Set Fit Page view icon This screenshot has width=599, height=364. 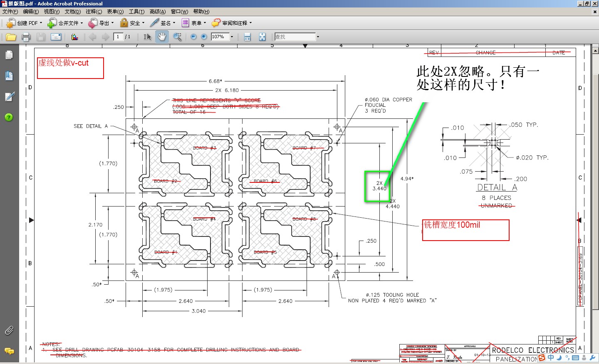tap(262, 37)
